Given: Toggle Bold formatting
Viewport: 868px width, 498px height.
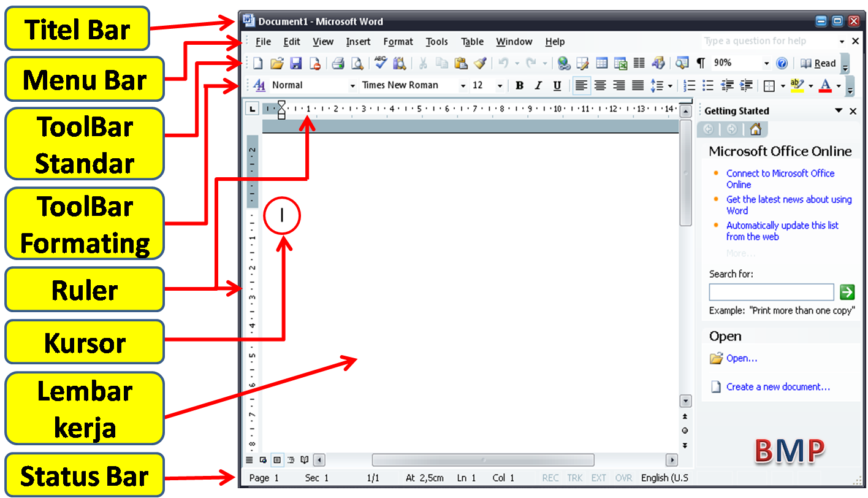Looking at the screenshot, I should pyautogui.click(x=519, y=85).
